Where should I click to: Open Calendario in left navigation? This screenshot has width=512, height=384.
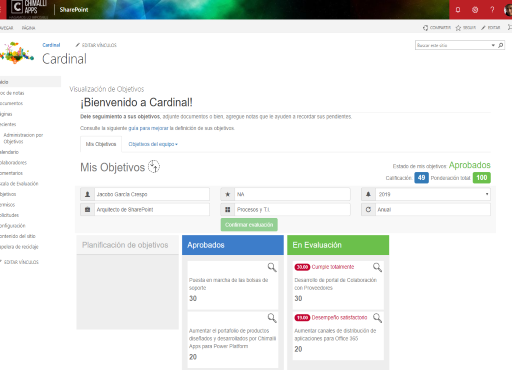point(9,152)
